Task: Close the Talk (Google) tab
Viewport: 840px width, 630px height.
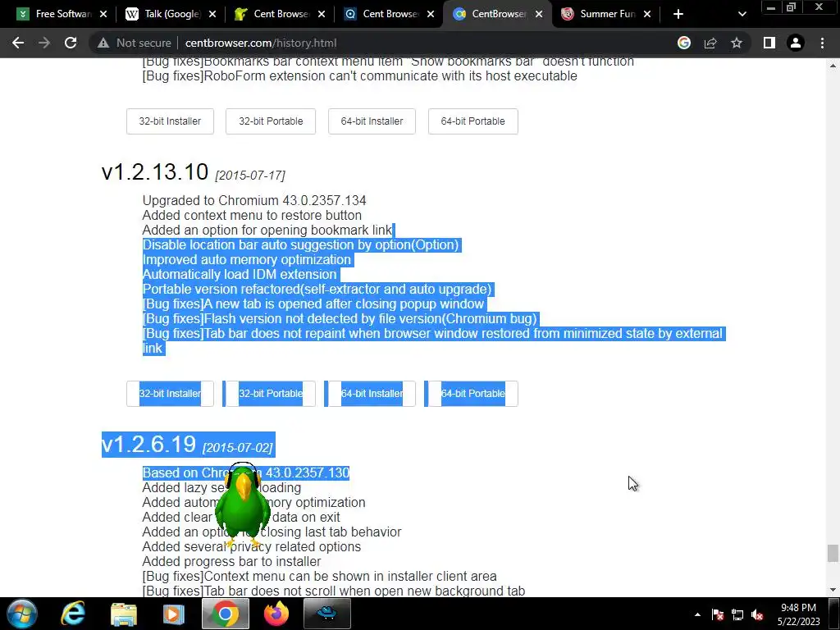Action: pos(212,15)
